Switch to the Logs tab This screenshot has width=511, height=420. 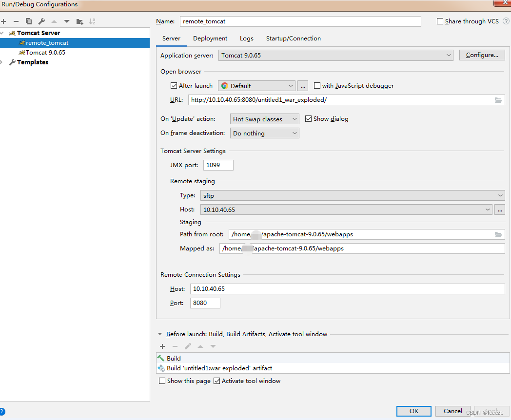tap(247, 38)
